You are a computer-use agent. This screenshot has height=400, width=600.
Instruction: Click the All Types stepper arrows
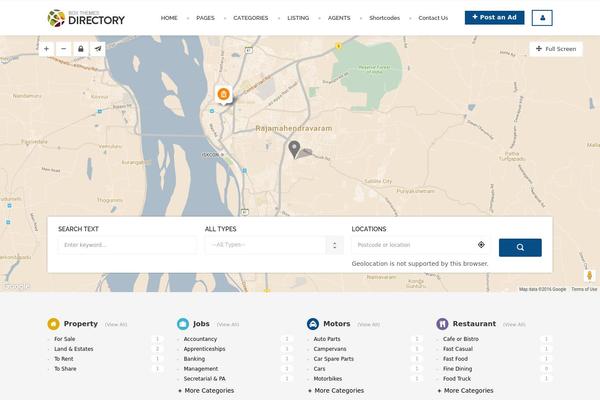point(334,245)
